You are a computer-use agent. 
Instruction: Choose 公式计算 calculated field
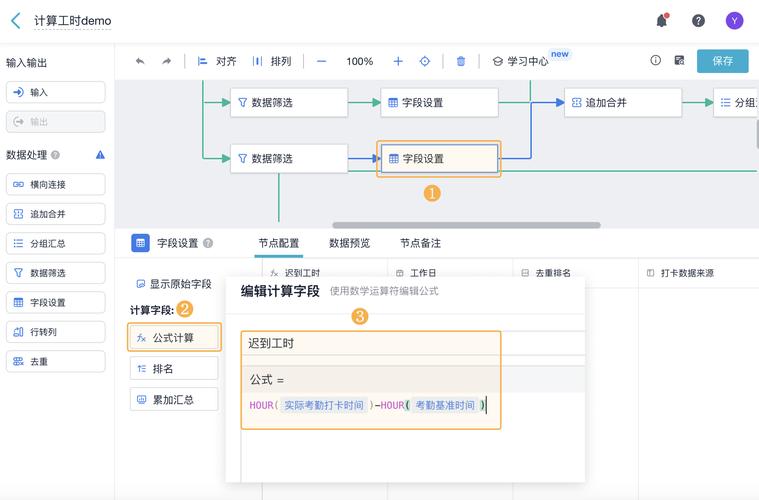(174, 338)
